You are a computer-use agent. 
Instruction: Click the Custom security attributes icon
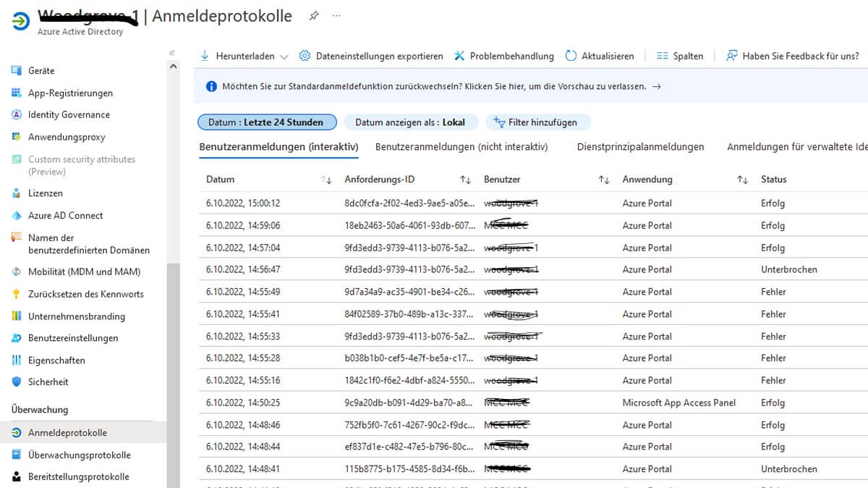click(x=17, y=159)
